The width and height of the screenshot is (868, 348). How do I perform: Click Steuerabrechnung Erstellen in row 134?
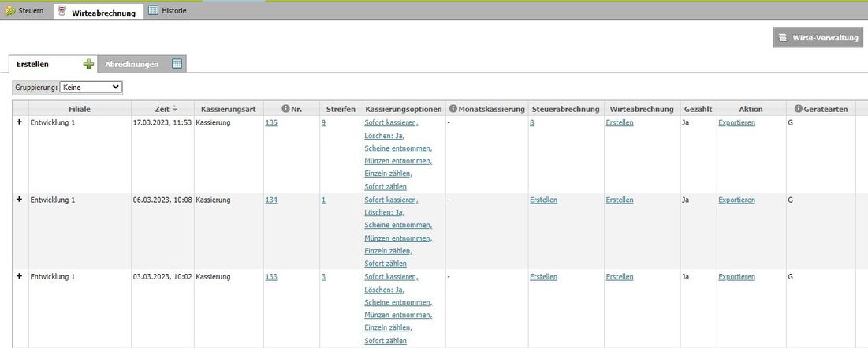(544, 200)
